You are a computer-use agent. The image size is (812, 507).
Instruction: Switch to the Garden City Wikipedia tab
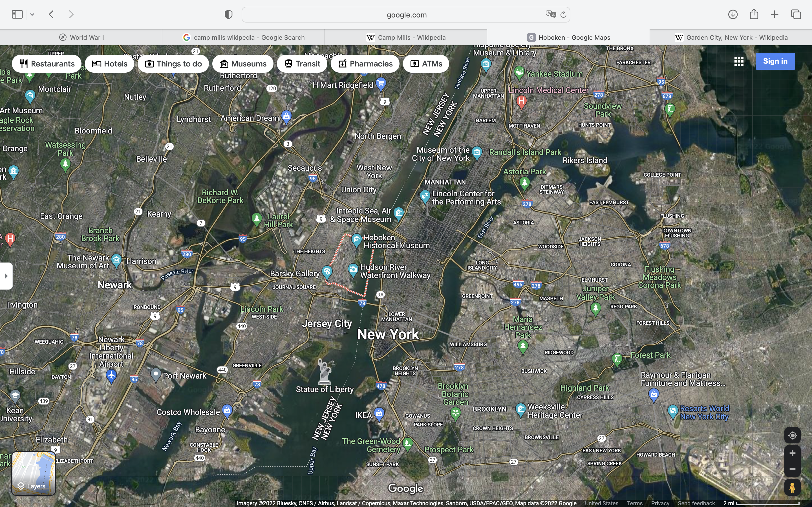(731, 37)
